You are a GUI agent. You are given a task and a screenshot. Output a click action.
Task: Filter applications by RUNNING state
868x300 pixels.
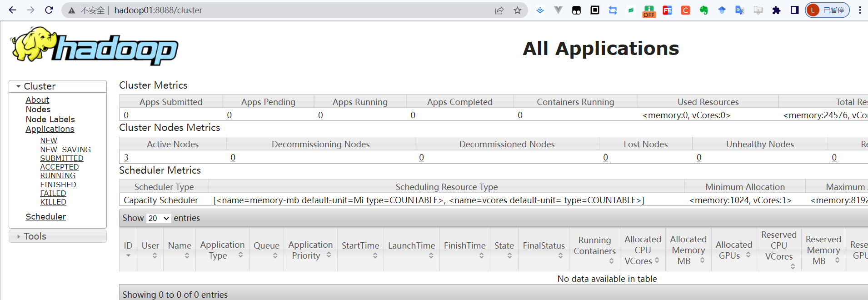(x=58, y=176)
